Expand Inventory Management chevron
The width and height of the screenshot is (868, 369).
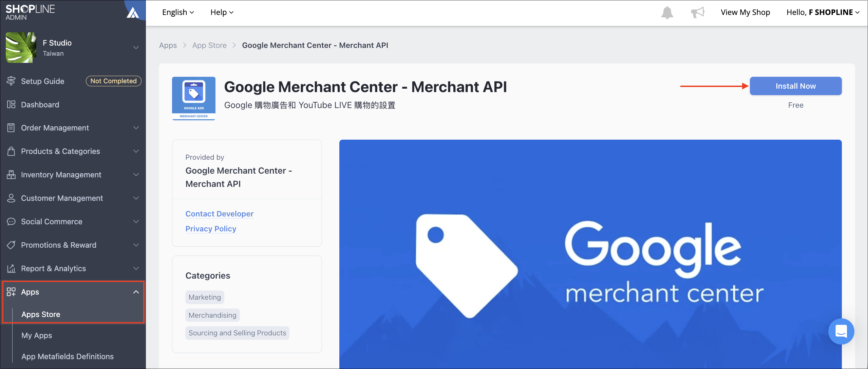136,175
